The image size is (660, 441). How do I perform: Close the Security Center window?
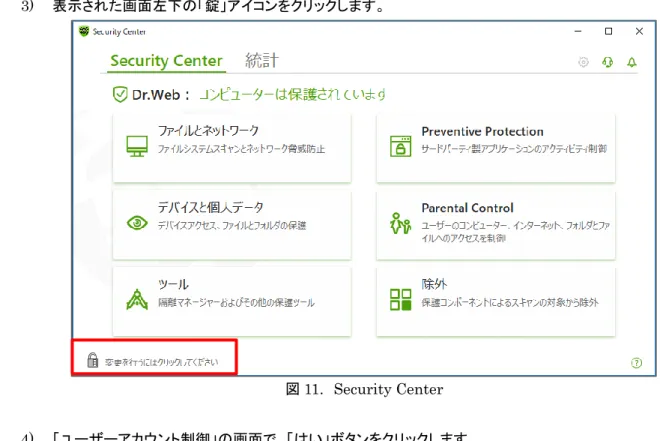click(x=639, y=31)
